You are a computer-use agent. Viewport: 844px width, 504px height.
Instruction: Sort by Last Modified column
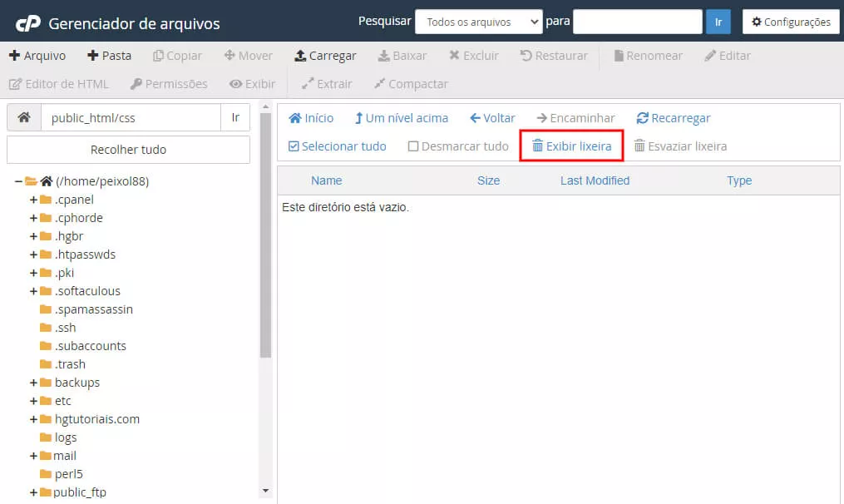595,181
